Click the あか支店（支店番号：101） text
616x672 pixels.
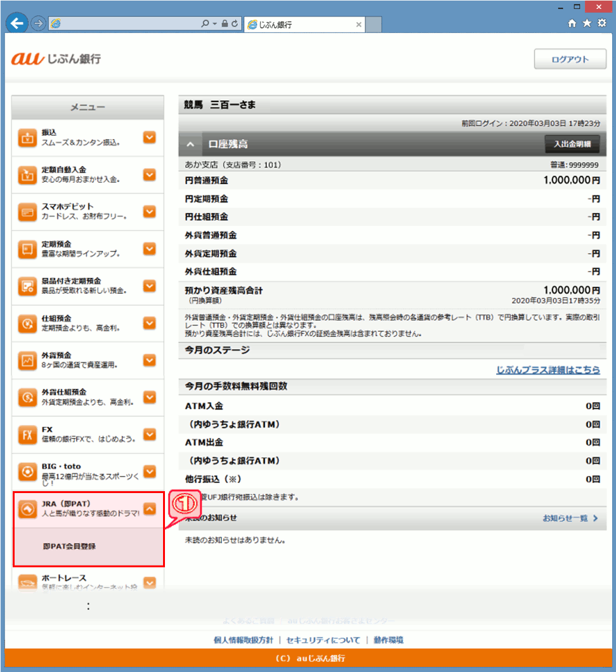coord(233,165)
